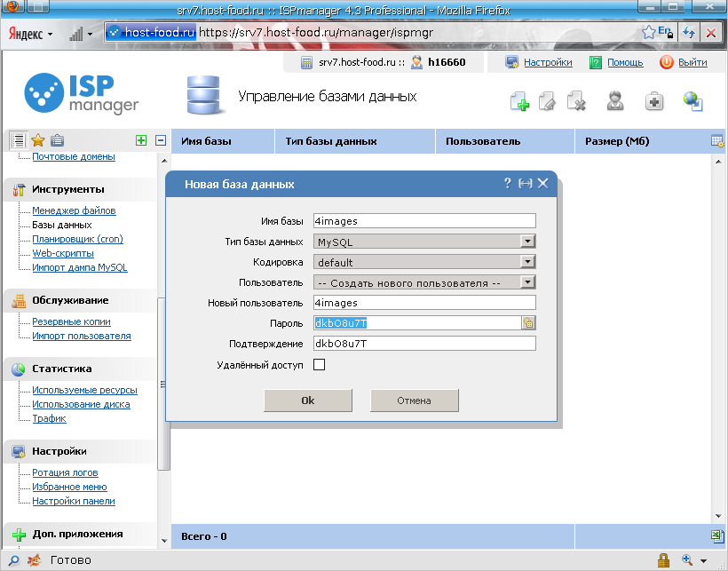Image resolution: width=728 pixels, height=571 pixels.
Task: Collapse the Инструменты section
Action: (67, 189)
